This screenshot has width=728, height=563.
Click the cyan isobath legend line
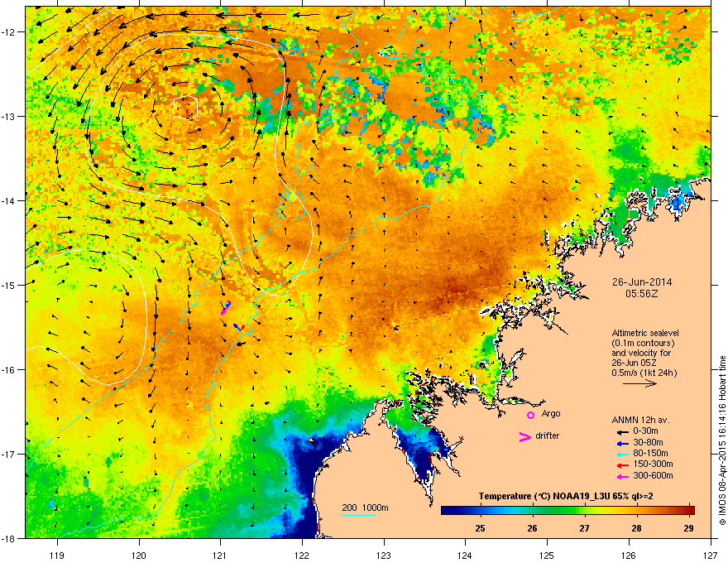click(x=358, y=515)
